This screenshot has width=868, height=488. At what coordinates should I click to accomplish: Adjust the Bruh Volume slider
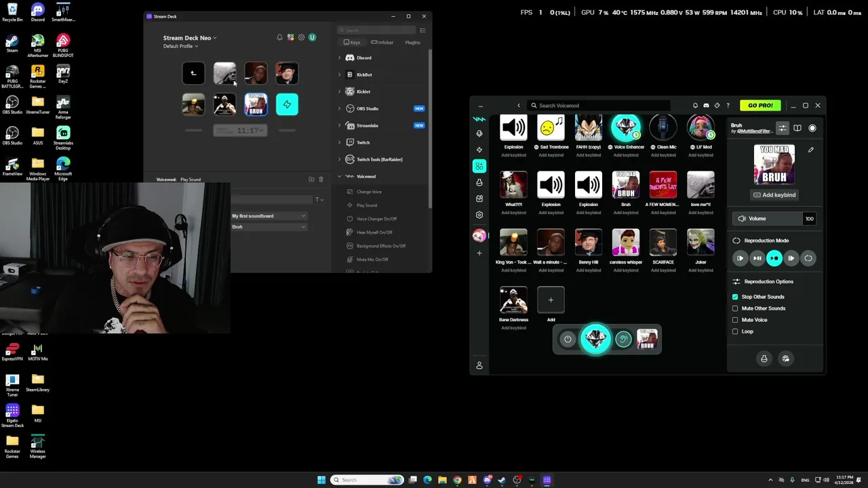pyautogui.click(x=768, y=219)
